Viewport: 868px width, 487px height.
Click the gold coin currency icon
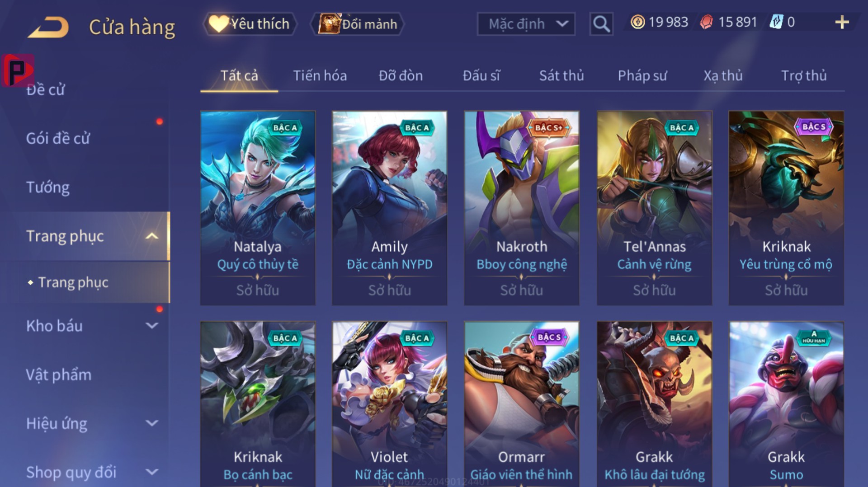click(x=637, y=22)
